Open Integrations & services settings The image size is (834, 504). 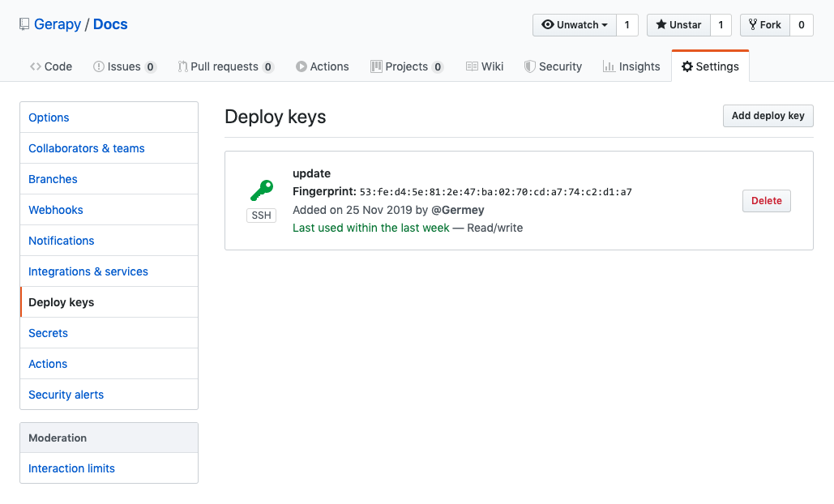point(109,271)
